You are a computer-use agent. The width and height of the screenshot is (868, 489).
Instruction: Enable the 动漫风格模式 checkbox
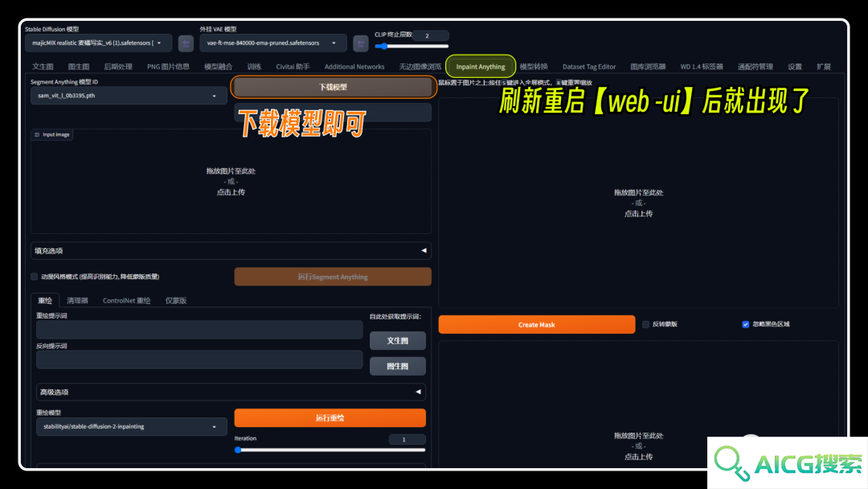[35, 277]
